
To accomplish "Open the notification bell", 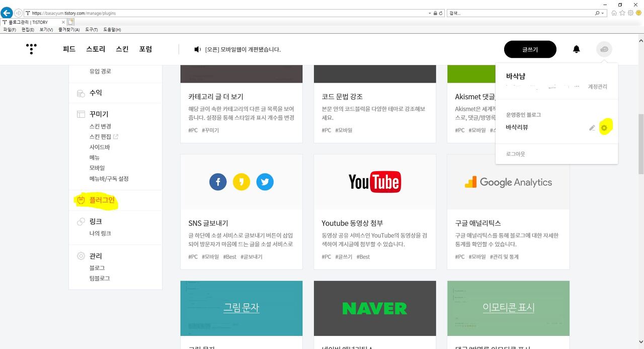I will (x=577, y=49).
